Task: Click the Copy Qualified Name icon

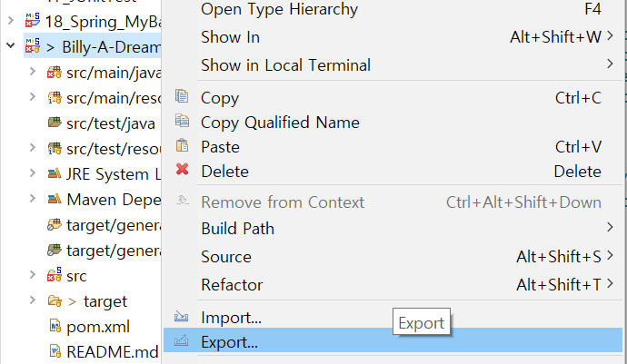Action: [182, 121]
